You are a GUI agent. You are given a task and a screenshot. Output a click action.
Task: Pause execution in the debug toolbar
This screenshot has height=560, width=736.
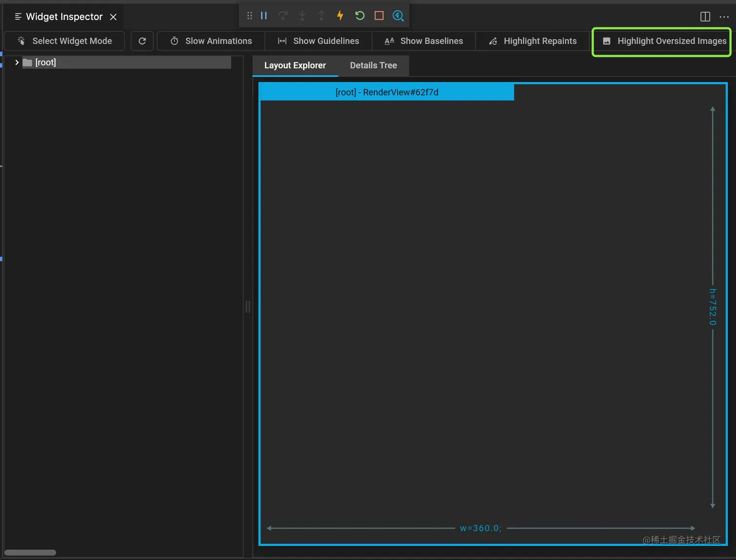(x=264, y=16)
